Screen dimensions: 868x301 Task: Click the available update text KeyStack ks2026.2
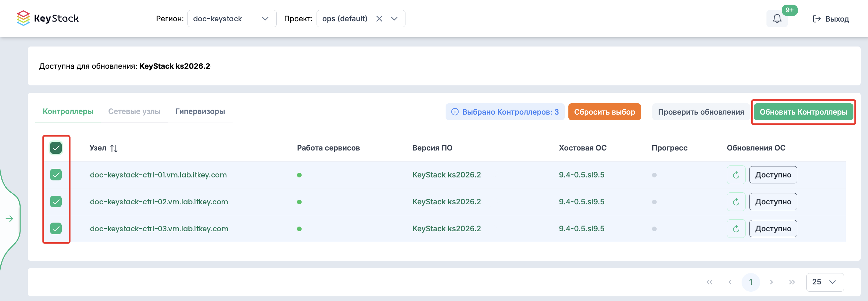[175, 66]
